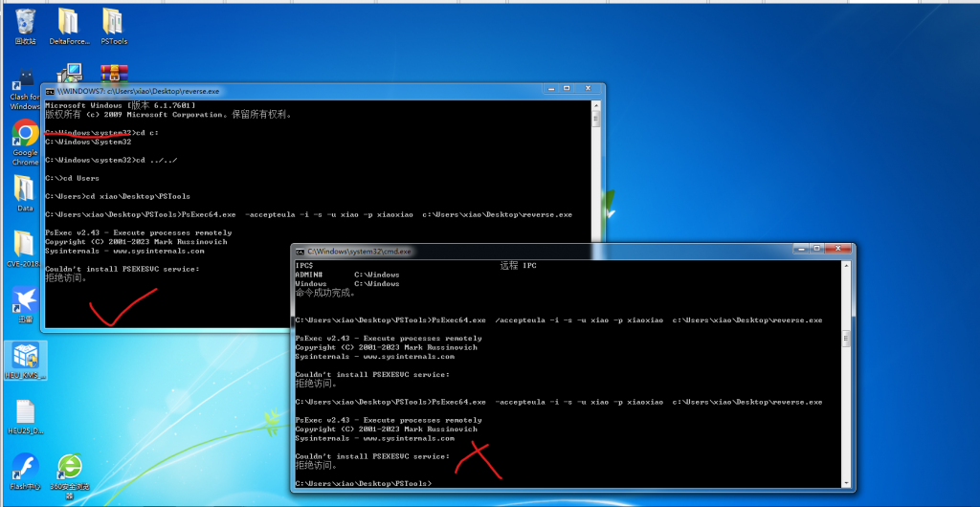980x507 pixels.
Task: Maximize the reverse.exe console window
Action: [567, 89]
